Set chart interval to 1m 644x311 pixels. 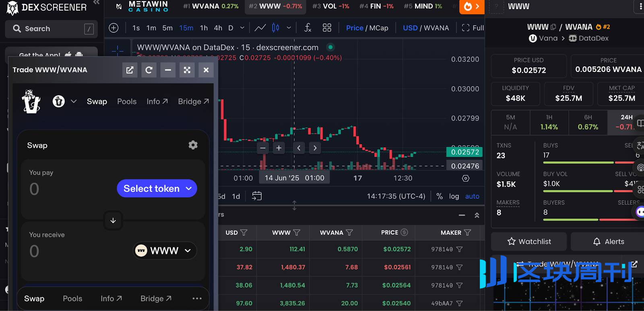point(151,28)
